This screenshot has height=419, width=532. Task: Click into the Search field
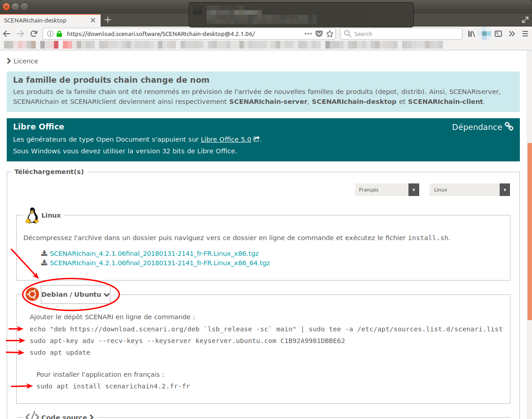click(401, 34)
